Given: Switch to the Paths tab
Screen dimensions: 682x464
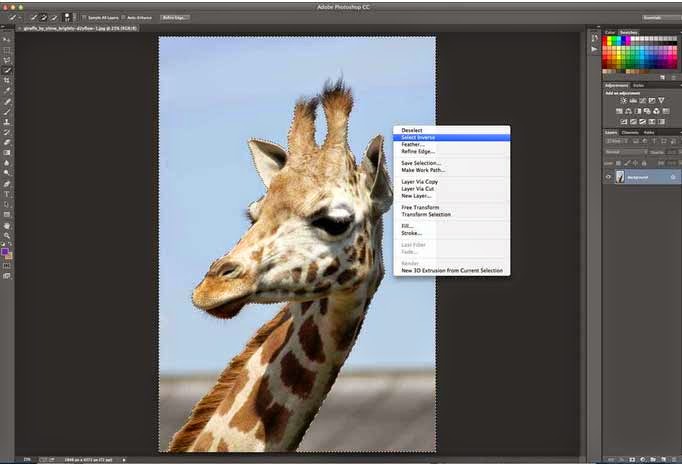Looking at the screenshot, I should [x=649, y=133].
